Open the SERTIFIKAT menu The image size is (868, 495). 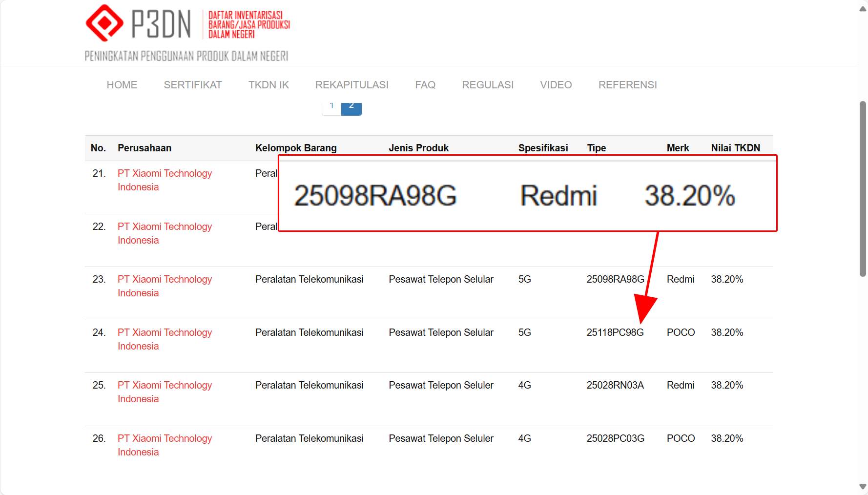click(192, 85)
